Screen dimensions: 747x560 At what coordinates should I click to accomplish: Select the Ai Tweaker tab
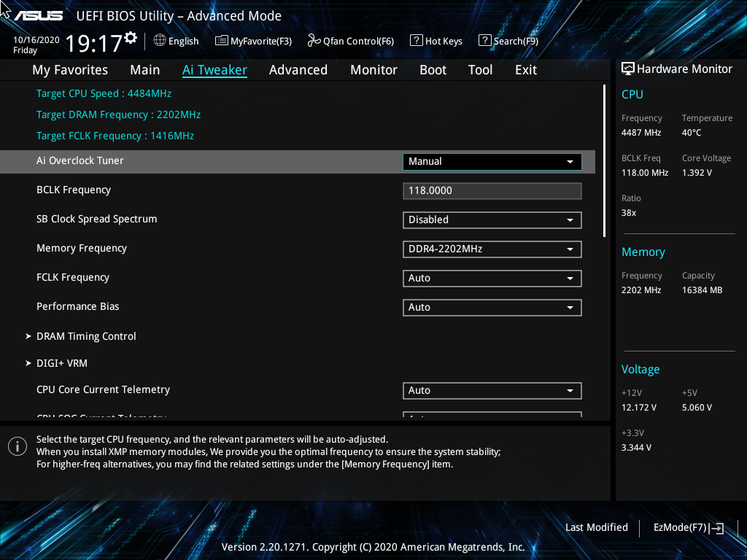tap(214, 70)
